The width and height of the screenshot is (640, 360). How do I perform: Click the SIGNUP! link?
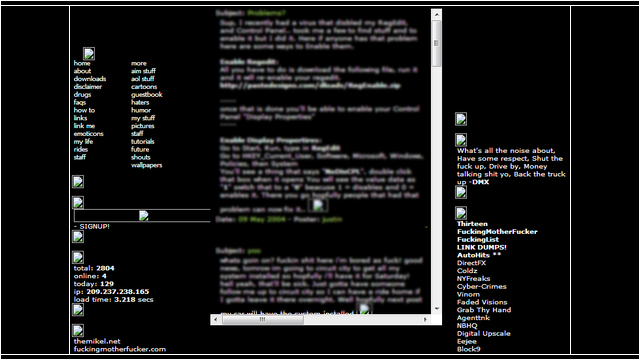[x=94, y=227]
